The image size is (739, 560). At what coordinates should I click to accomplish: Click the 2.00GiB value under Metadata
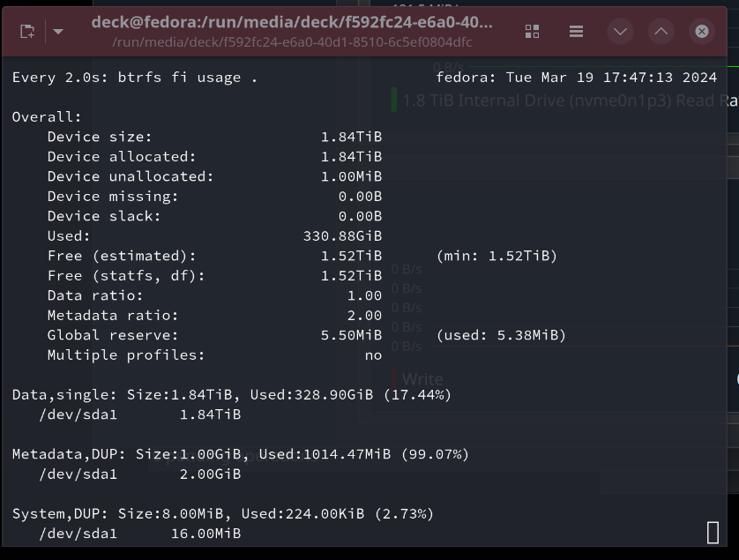tap(210, 474)
